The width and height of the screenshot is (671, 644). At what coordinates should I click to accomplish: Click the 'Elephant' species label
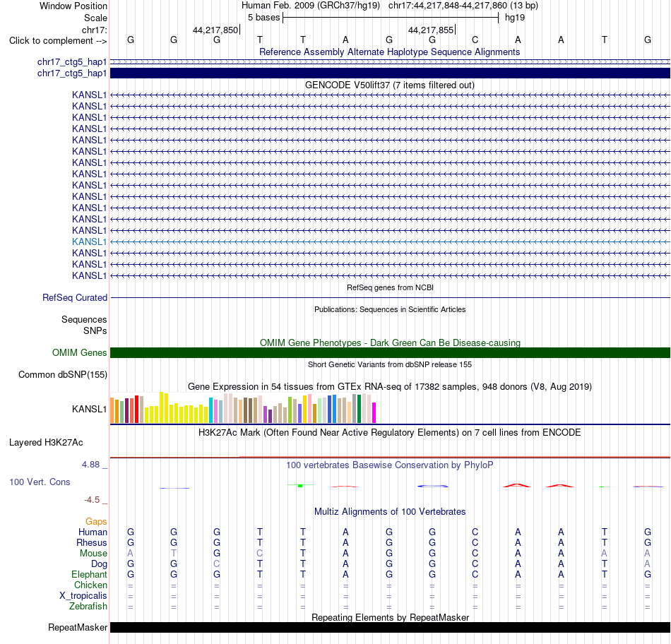[89, 574]
